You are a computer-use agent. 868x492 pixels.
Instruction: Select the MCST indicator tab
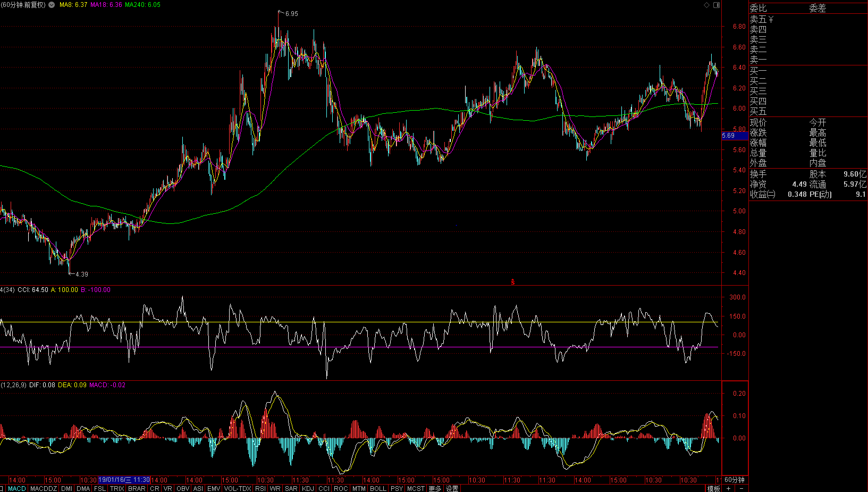416,488
